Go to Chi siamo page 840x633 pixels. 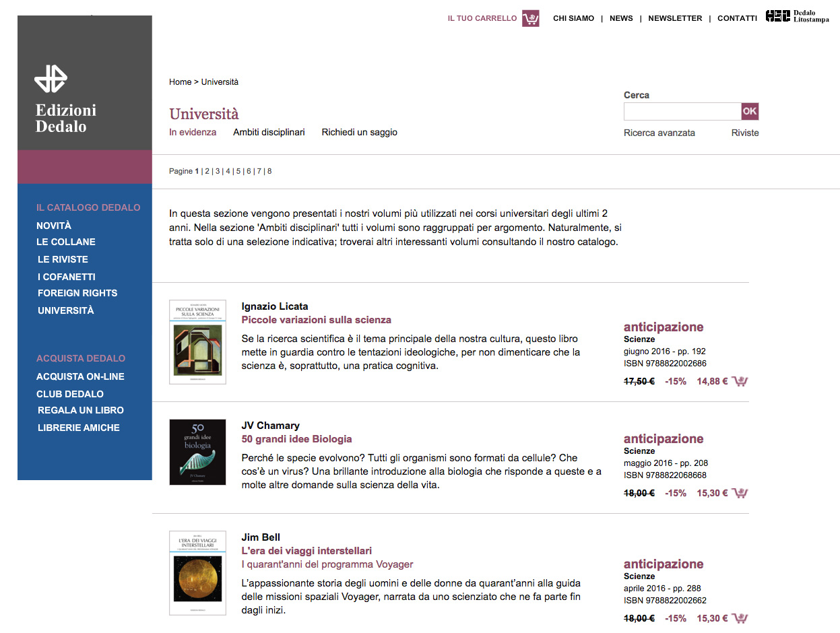574,18
